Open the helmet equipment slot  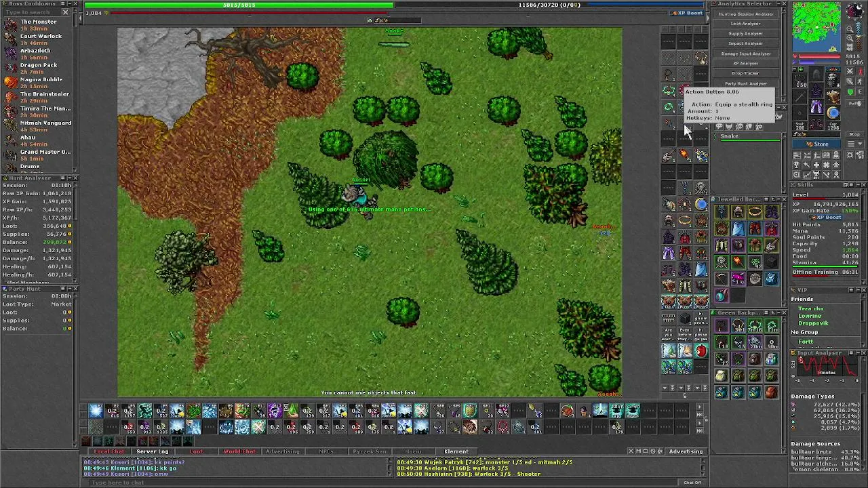816,75
